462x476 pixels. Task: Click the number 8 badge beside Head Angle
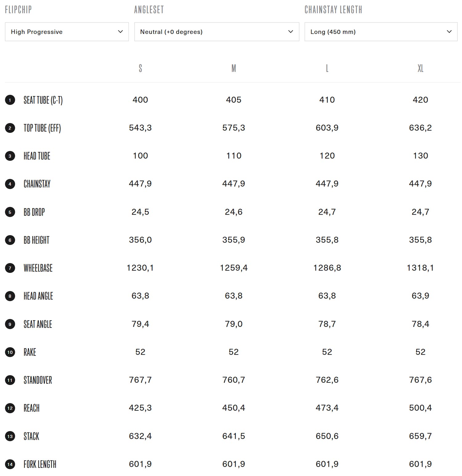pos(10,296)
